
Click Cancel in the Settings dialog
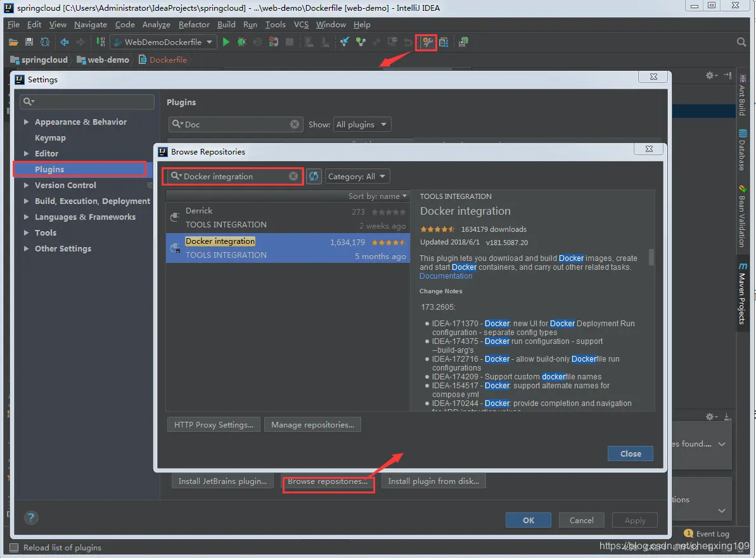pos(582,521)
